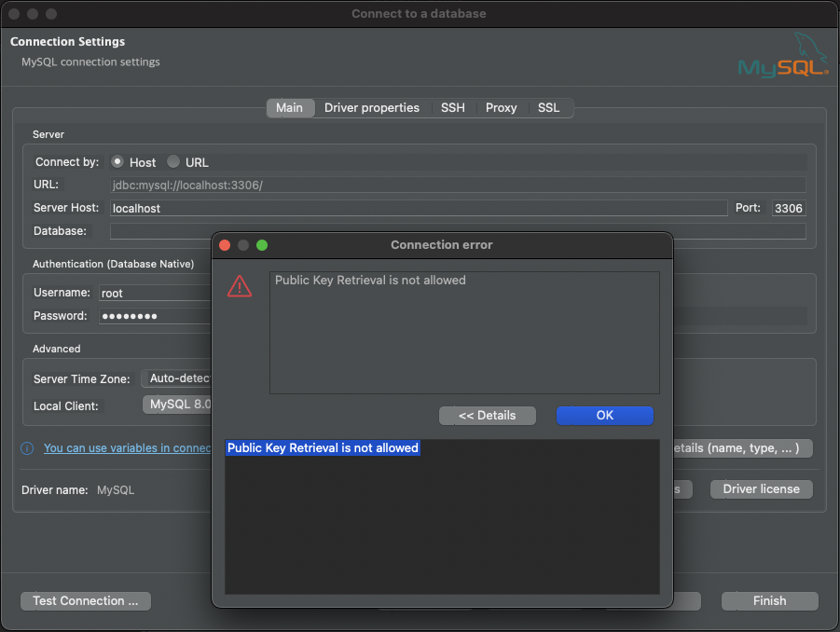The image size is (840, 632).
Task: Switch to the Main tab
Action: tap(289, 107)
